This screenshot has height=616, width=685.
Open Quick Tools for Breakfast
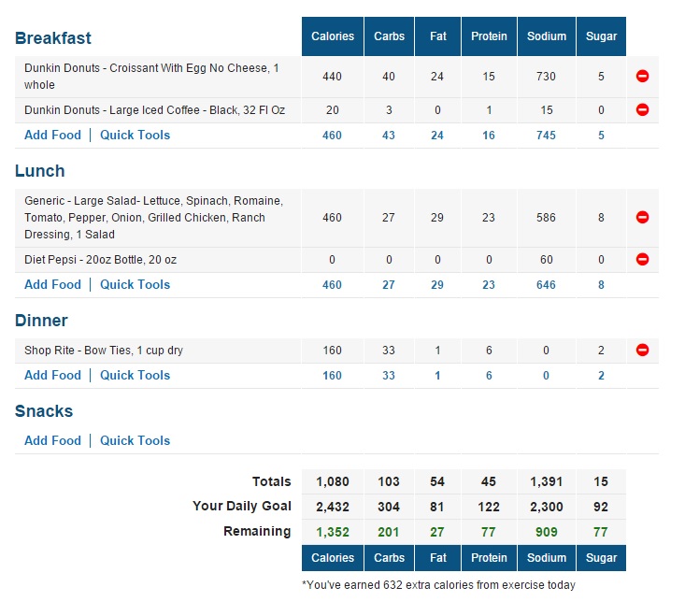click(135, 136)
